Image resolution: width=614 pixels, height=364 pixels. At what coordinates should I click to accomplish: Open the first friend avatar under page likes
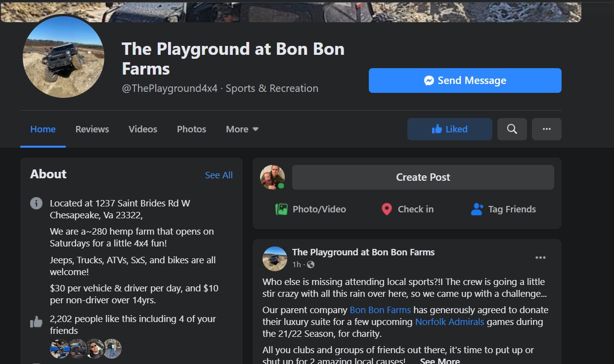pos(59,349)
